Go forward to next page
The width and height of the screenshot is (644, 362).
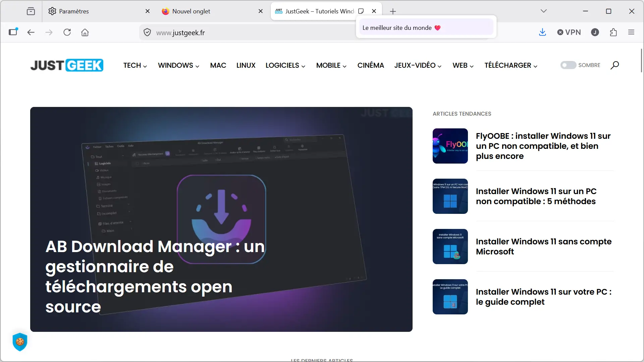coord(49,33)
